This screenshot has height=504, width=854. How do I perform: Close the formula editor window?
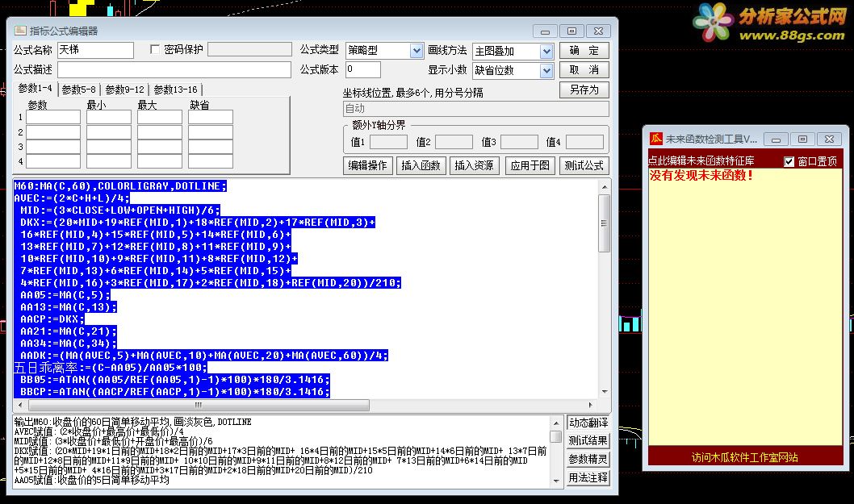598,31
